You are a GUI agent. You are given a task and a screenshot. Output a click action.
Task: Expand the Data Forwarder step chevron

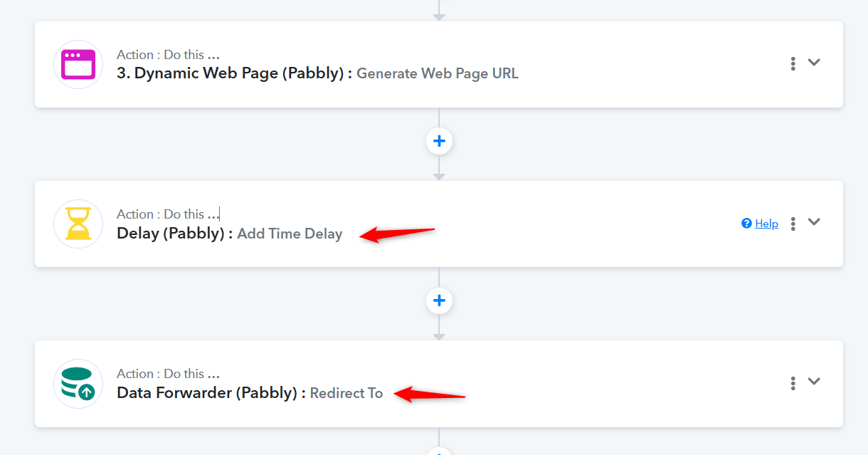814,381
